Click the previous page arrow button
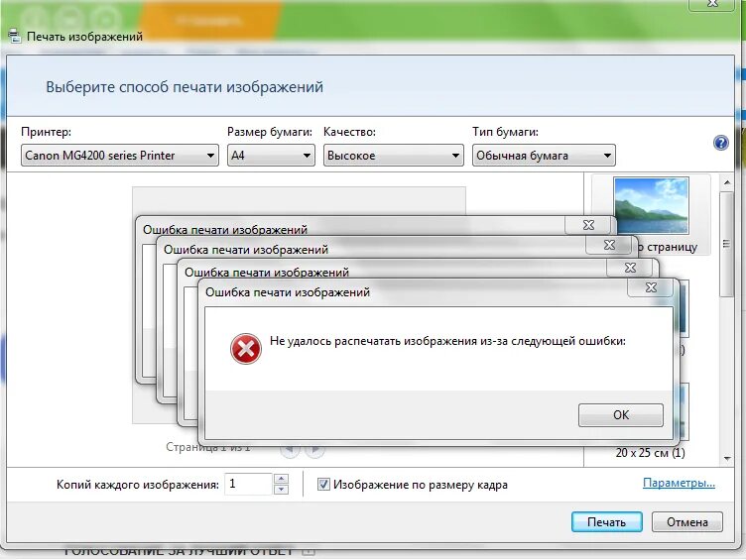Image resolution: width=746 pixels, height=560 pixels. pos(290,449)
